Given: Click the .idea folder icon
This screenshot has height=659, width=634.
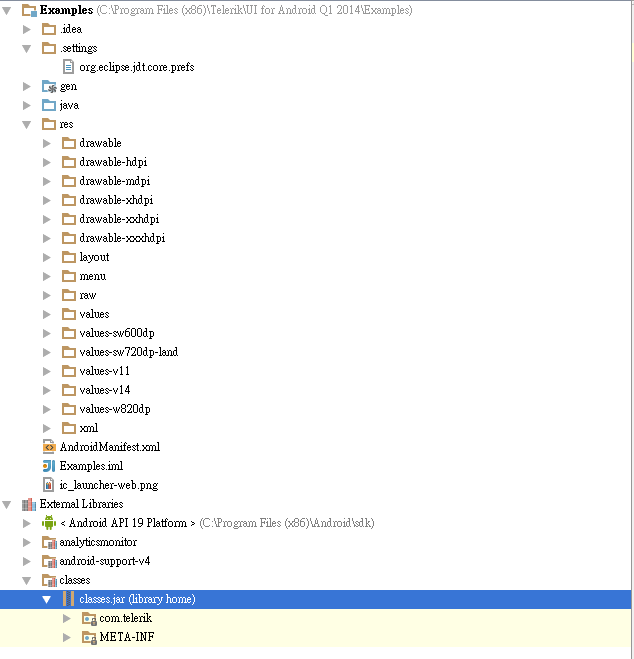Looking at the screenshot, I should click(49, 29).
